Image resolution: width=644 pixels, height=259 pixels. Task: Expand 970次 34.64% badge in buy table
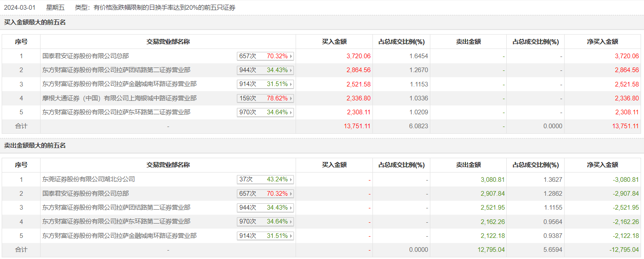coord(291,113)
